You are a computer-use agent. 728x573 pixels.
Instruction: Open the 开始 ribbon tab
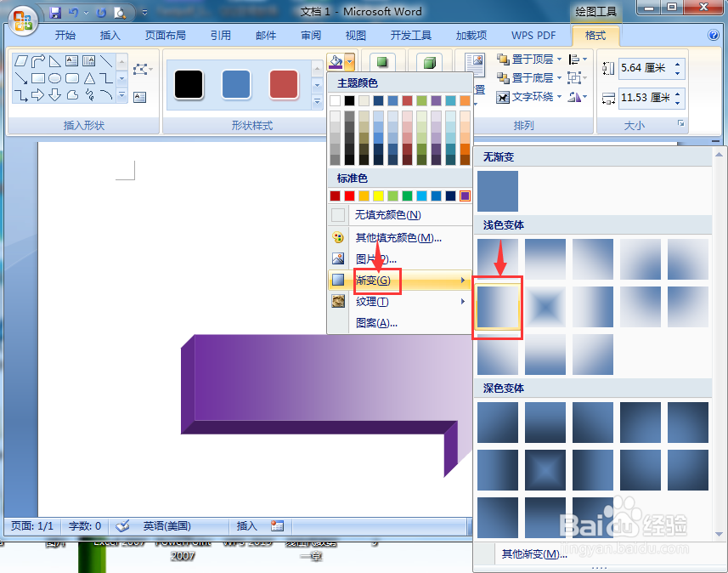[65, 36]
